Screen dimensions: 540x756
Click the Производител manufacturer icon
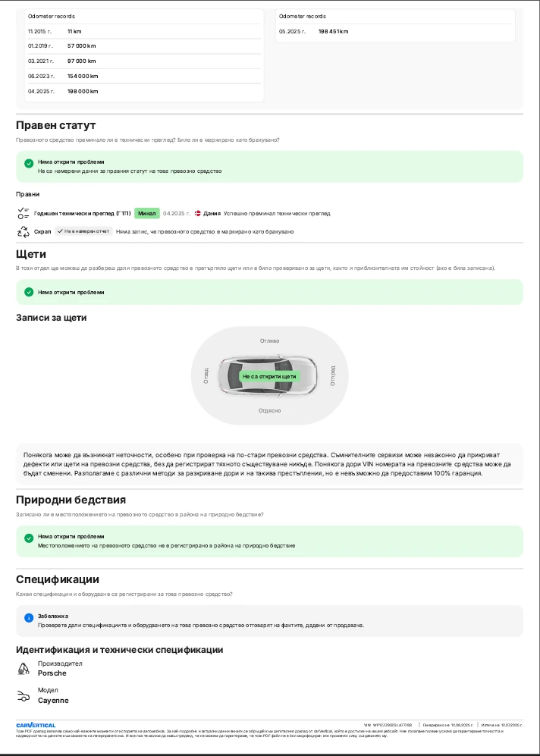tap(23, 669)
